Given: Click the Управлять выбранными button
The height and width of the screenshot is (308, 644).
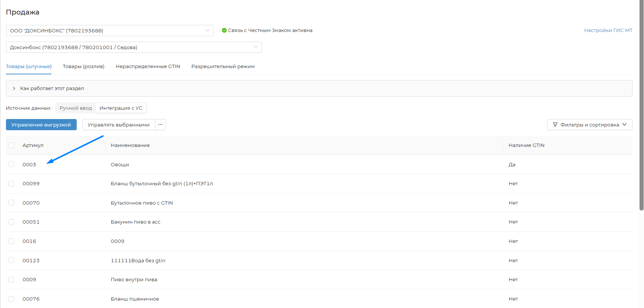Looking at the screenshot, I should click(118, 125).
